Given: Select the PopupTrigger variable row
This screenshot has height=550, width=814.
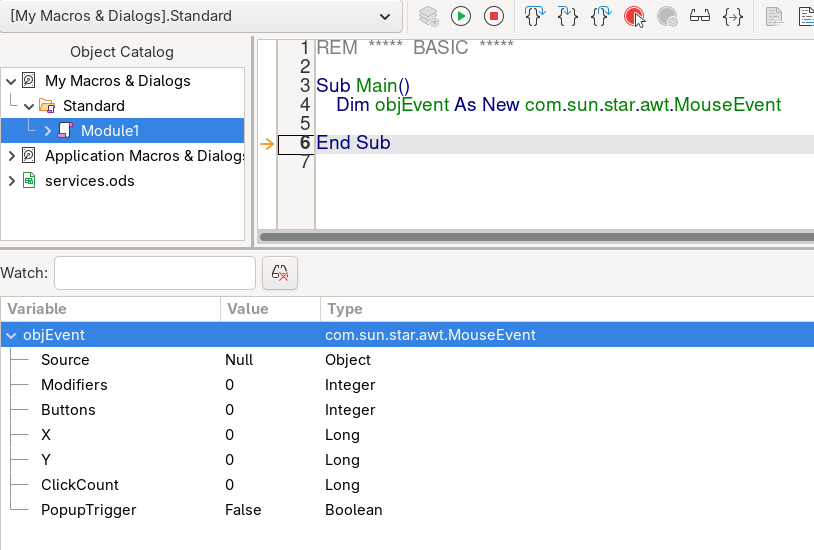Looking at the screenshot, I should pyautogui.click(x=407, y=509).
